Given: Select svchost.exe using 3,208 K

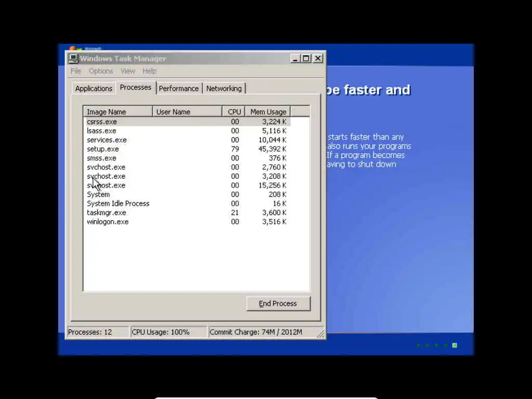Looking at the screenshot, I should (187, 177).
